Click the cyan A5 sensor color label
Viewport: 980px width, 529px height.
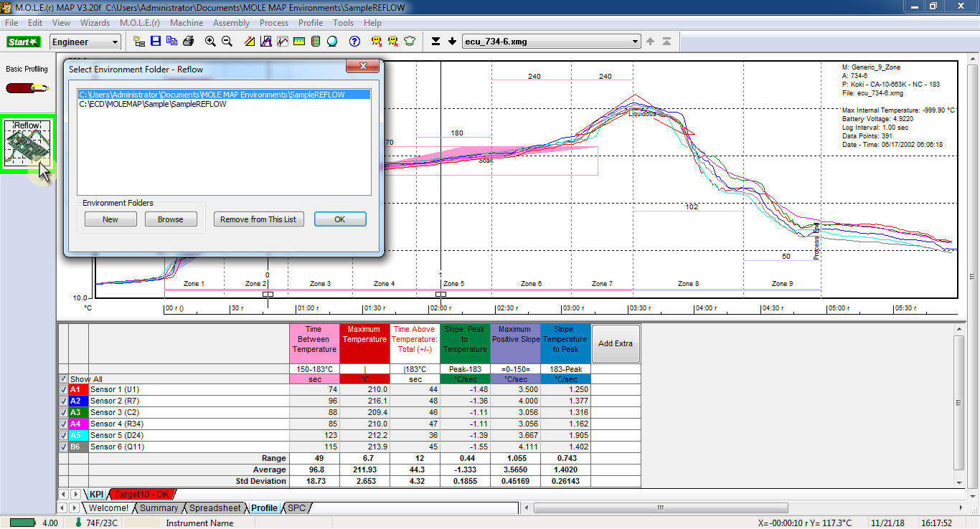(78, 435)
